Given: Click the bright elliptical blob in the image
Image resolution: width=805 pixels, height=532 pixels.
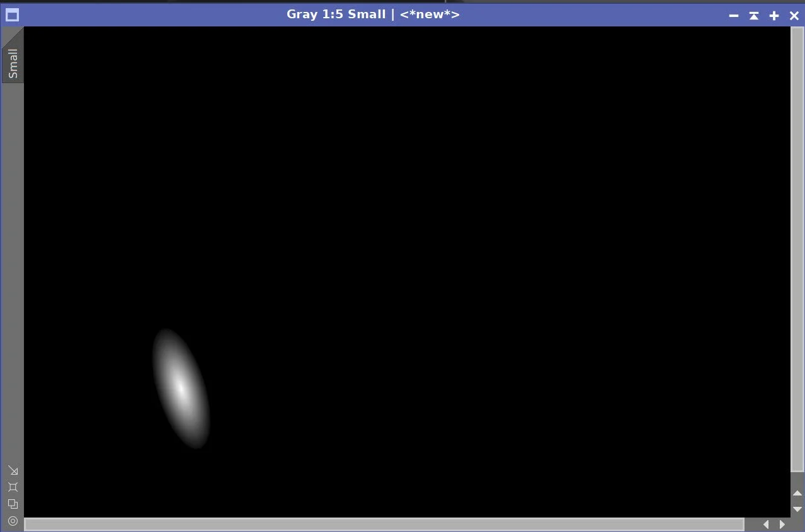Looking at the screenshot, I should point(181,388).
